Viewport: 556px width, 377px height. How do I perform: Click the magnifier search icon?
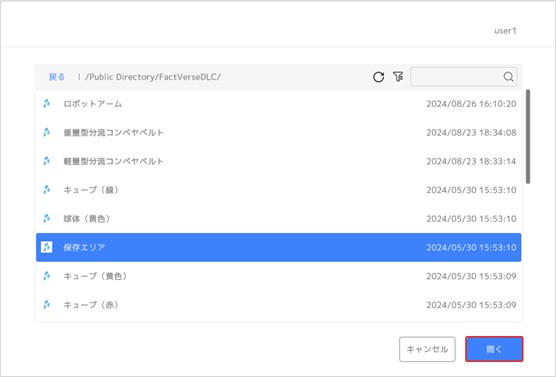coord(508,77)
